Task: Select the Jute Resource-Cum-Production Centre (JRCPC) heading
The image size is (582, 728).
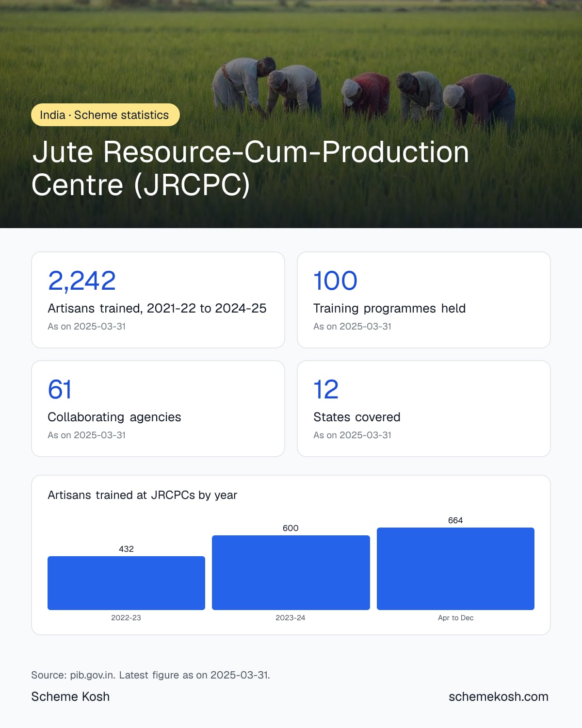Action: click(250, 168)
